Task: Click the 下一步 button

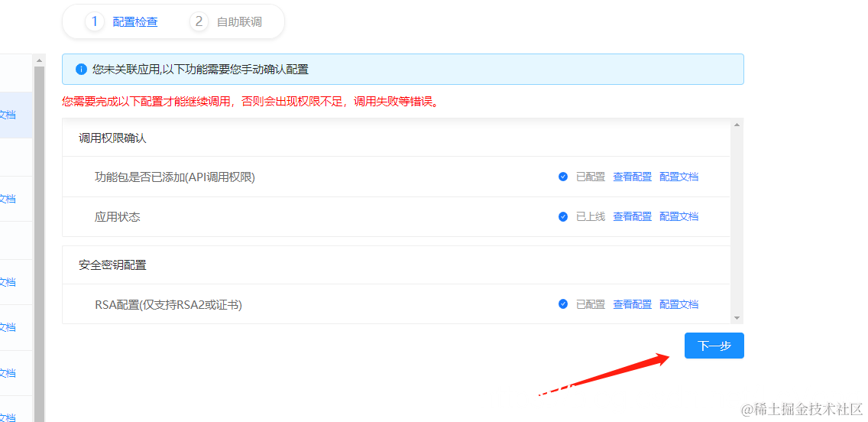Action: (x=714, y=346)
